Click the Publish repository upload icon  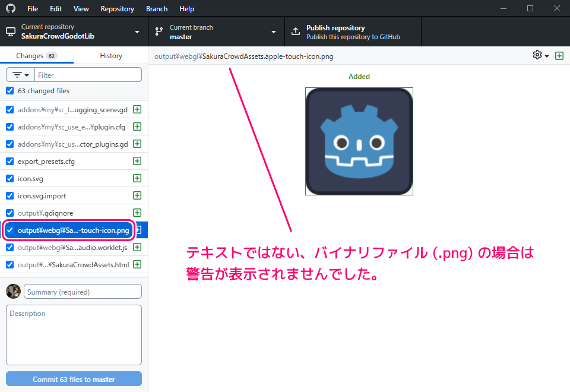pyautogui.click(x=296, y=32)
